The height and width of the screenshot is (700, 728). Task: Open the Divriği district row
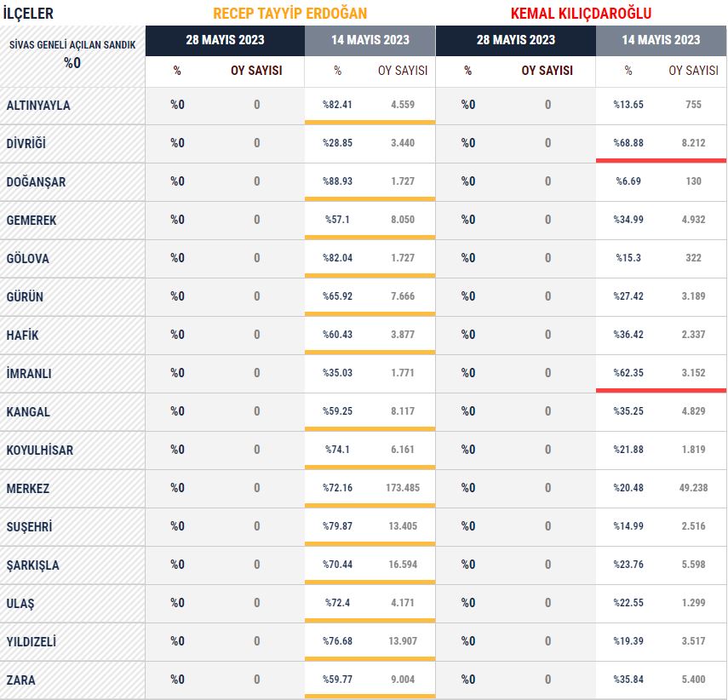(x=26, y=144)
